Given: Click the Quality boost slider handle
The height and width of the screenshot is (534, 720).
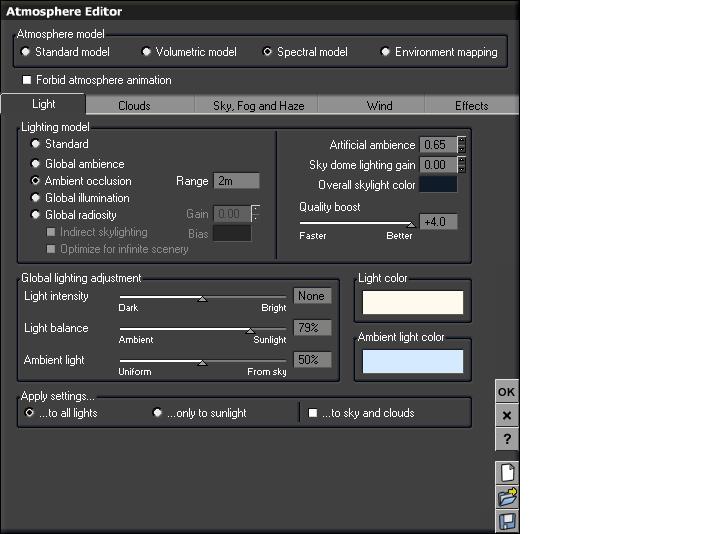Looking at the screenshot, I should click(x=410, y=224).
